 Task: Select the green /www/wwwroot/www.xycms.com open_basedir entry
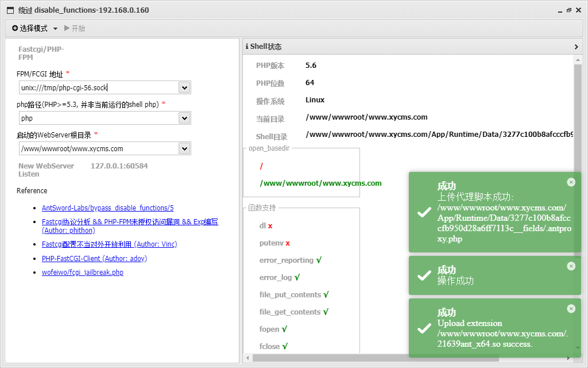[320, 183]
